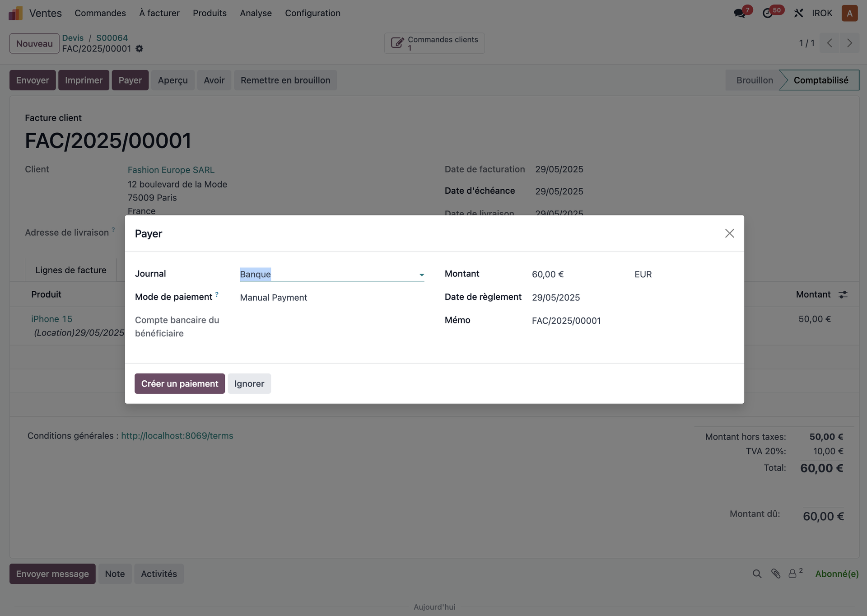
Task: Open the Commandes menu
Action: coord(100,13)
